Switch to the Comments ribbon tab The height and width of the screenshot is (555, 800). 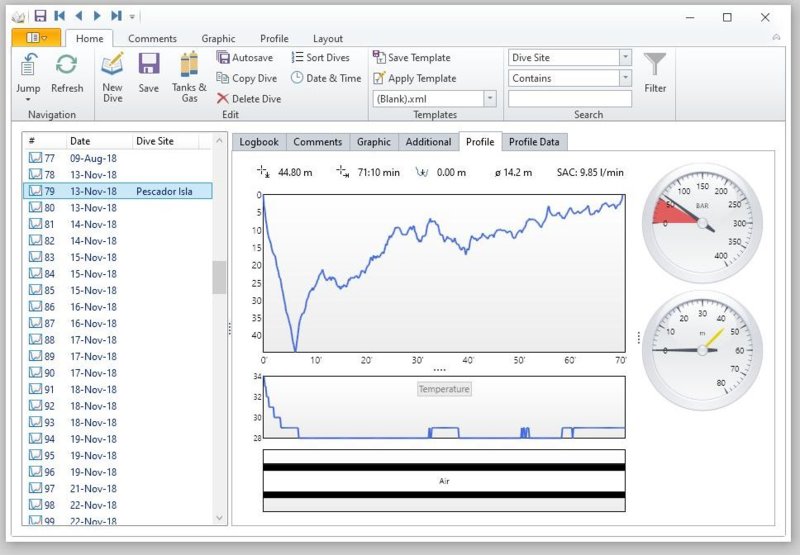[152, 39]
